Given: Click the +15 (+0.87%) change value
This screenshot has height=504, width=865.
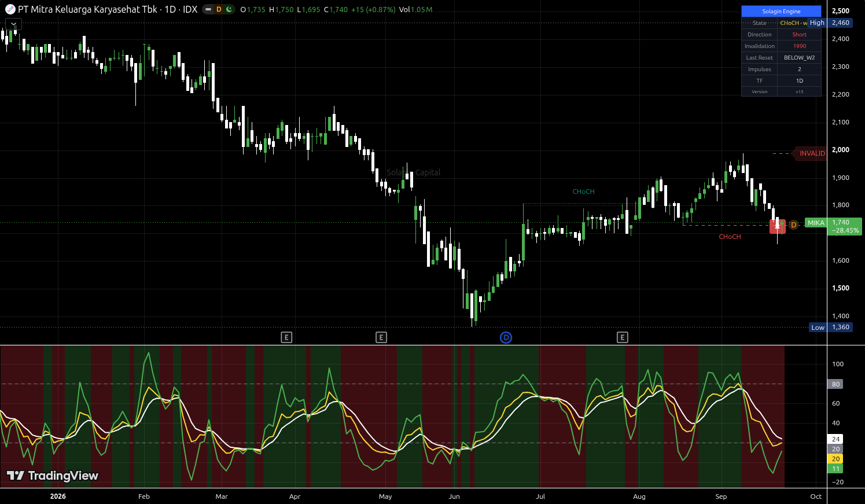Looking at the screenshot, I should tap(373, 10).
